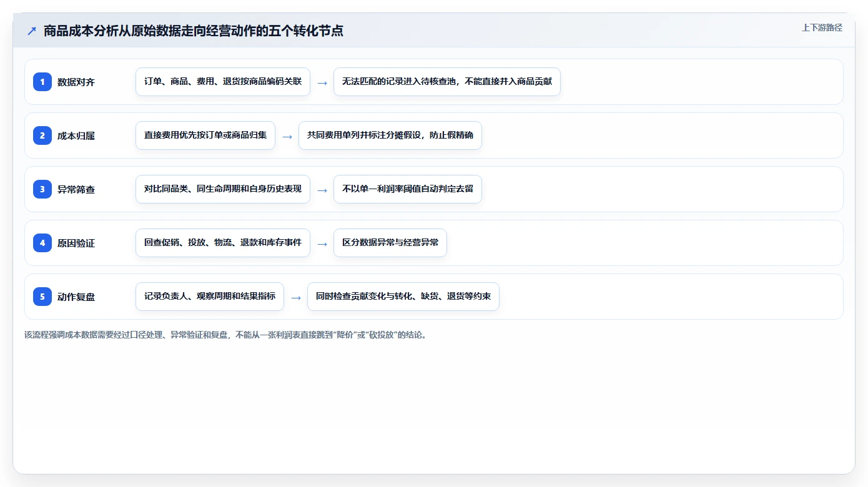Select the 动作复盘 step label
868x487 pixels.
click(76, 297)
